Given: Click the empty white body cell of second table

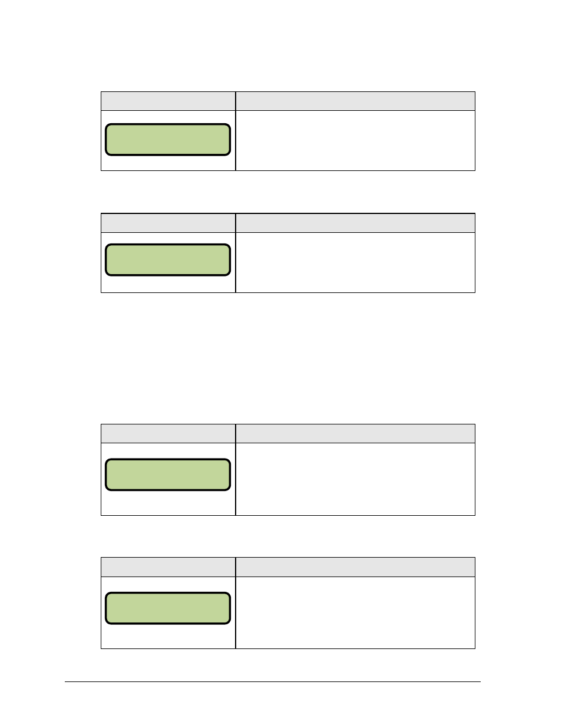Looking at the screenshot, I should point(355,263).
